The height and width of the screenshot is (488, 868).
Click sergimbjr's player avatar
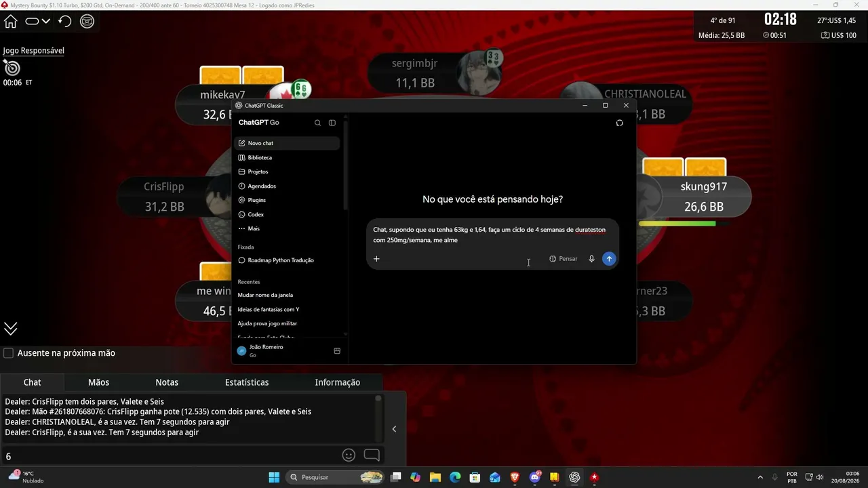(x=479, y=73)
